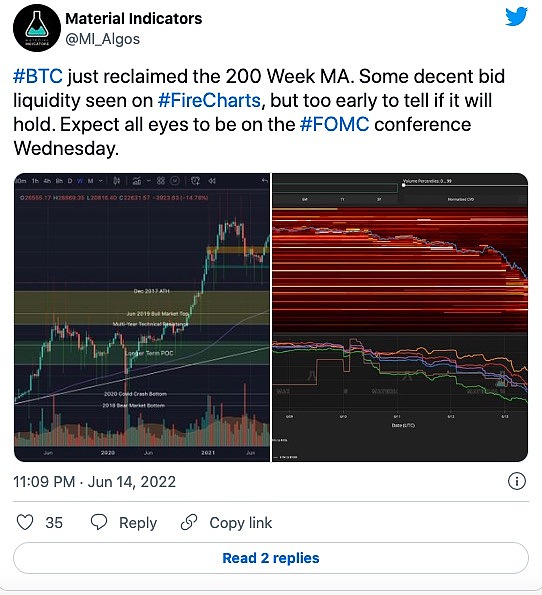542x595 pixels.
Task: Click the Read 2 replies button
Action: [271, 558]
